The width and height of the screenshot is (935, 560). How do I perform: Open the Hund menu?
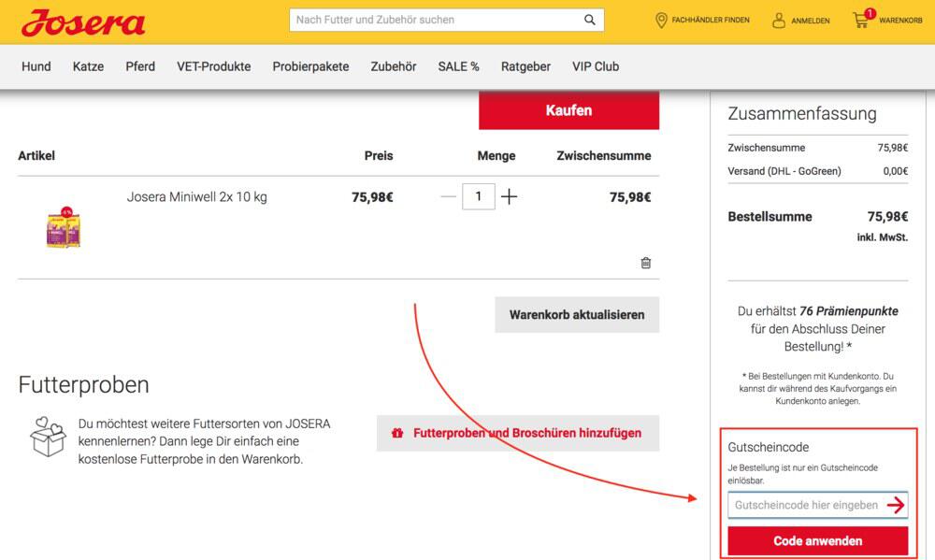point(36,66)
